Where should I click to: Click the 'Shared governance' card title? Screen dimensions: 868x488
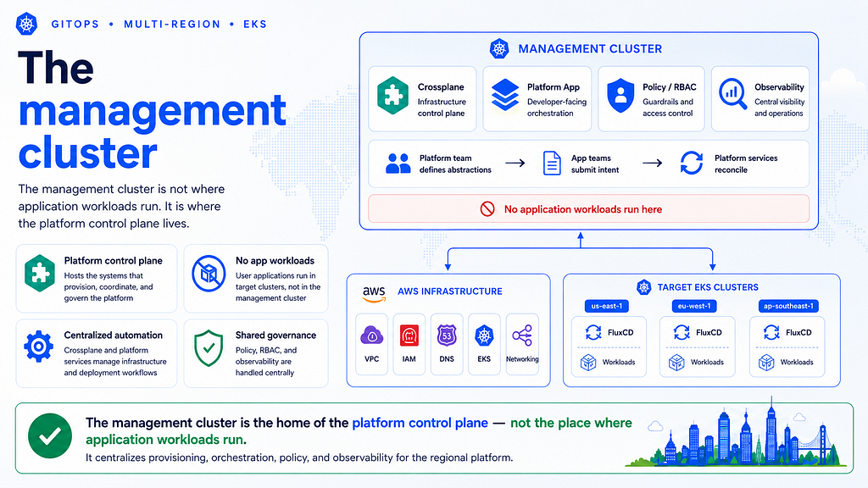tap(275, 335)
